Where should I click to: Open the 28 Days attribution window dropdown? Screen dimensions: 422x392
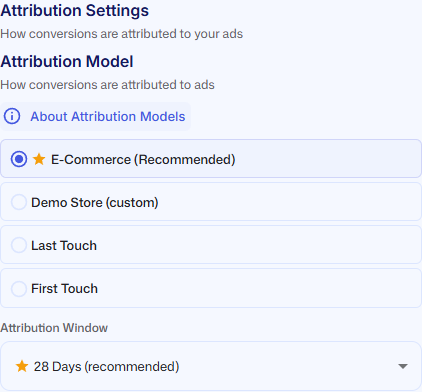(x=211, y=366)
